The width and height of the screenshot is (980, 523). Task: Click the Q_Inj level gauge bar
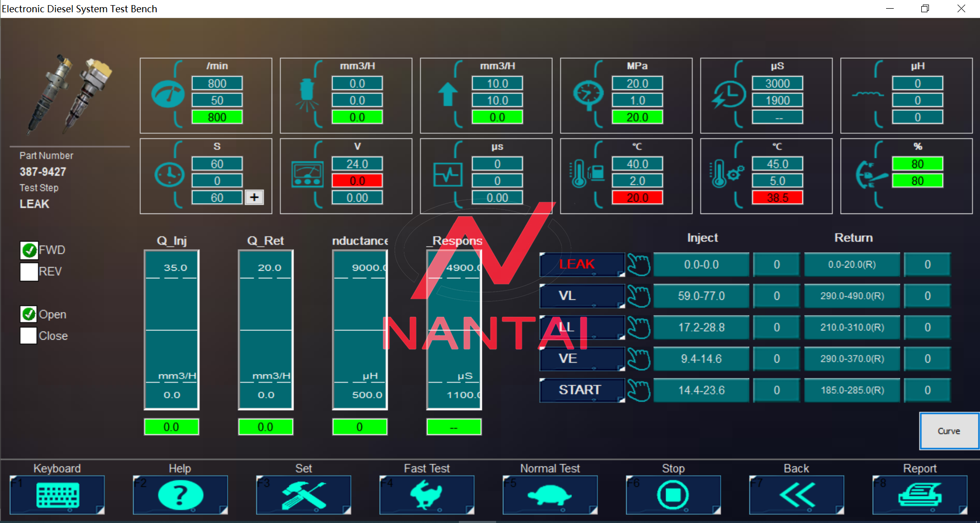pyautogui.click(x=171, y=330)
